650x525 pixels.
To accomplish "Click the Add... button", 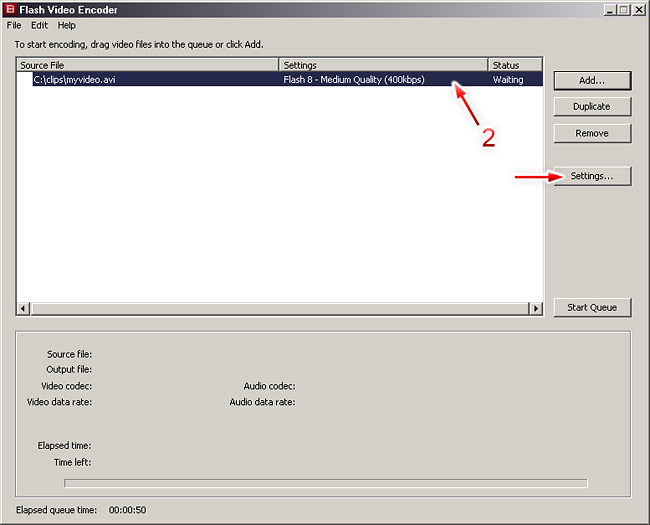I will tap(592, 80).
